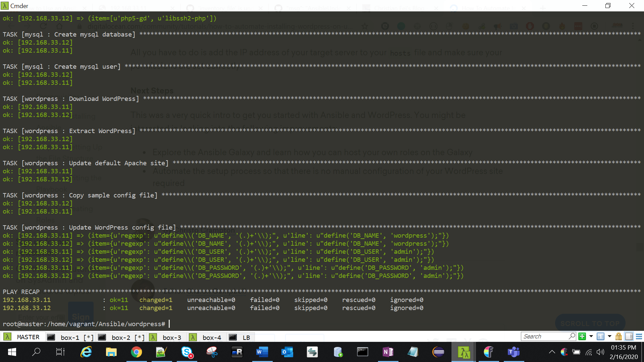Click the active console list icon
The width and height of the screenshot is (644, 362).
(x=601, y=336)
